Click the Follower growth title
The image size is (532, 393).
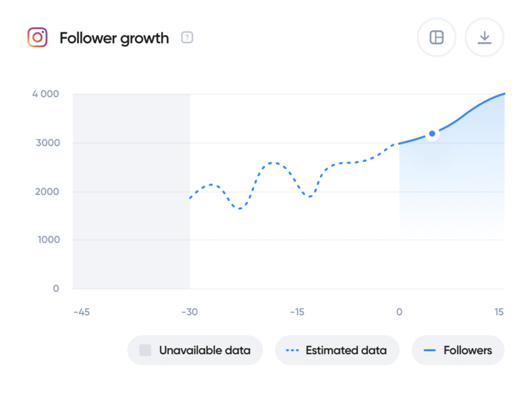pyautogui.click(x=114, y=38)
